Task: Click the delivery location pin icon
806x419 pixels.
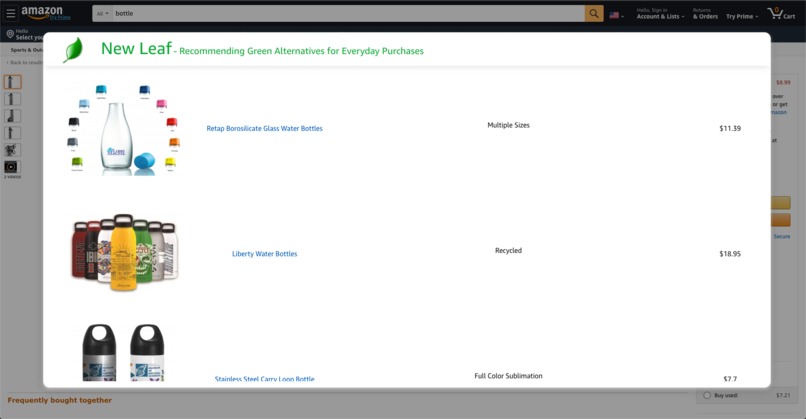Action: click(x=10, y=34)
